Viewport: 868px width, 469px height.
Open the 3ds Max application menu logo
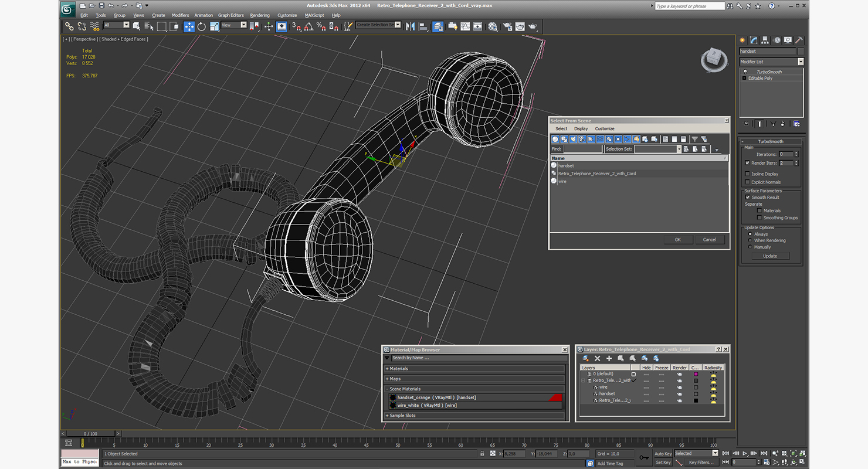tap(68, 9)
